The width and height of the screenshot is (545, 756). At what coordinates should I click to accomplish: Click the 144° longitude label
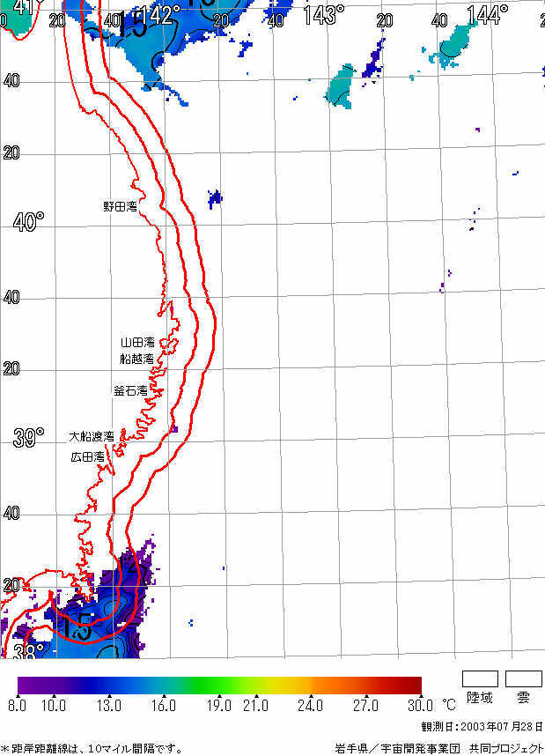point(488,15)
